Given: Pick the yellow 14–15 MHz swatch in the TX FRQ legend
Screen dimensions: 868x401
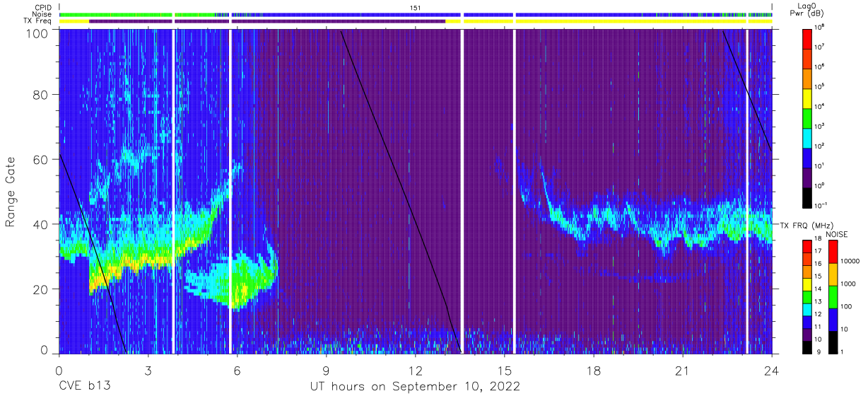Looking at the screenshot, I should click(x=807, y=284).
